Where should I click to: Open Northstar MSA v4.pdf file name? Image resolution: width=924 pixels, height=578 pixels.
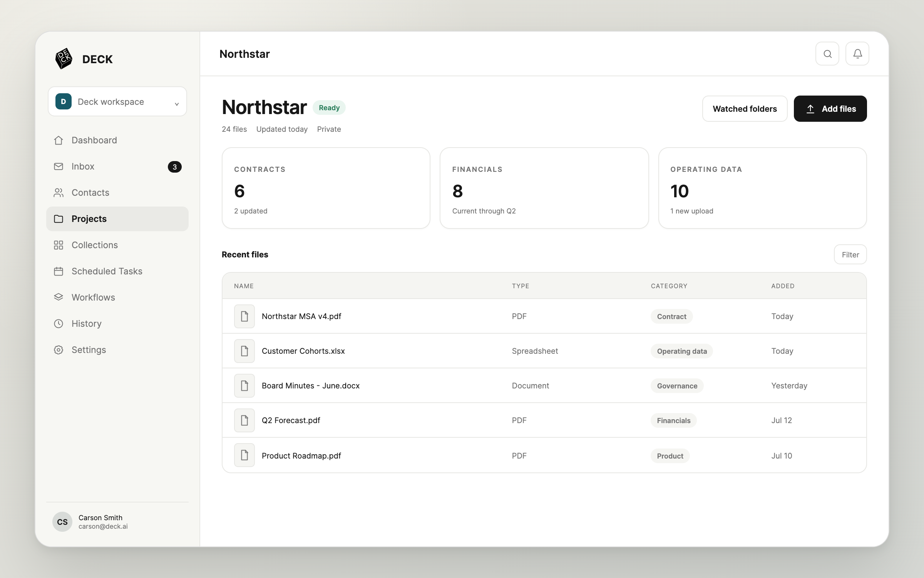(301, 316)
